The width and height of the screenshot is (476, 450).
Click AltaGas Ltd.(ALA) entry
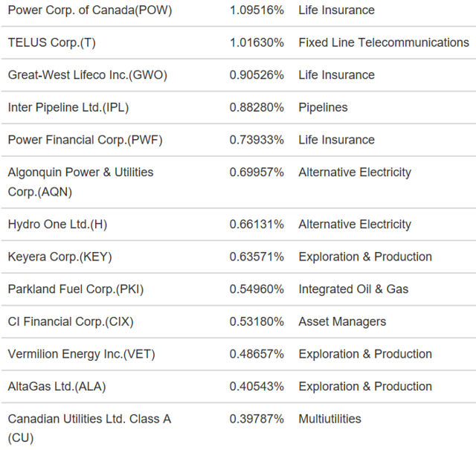click(57, 387)
